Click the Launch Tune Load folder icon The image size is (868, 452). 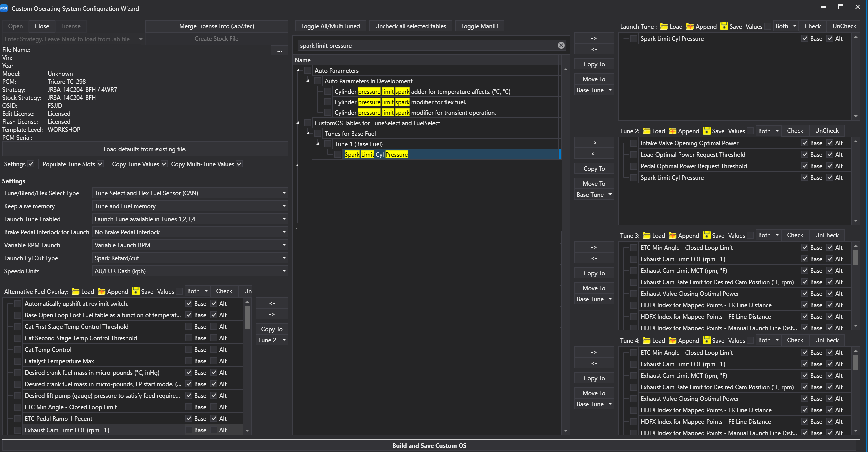pos(664,27)
